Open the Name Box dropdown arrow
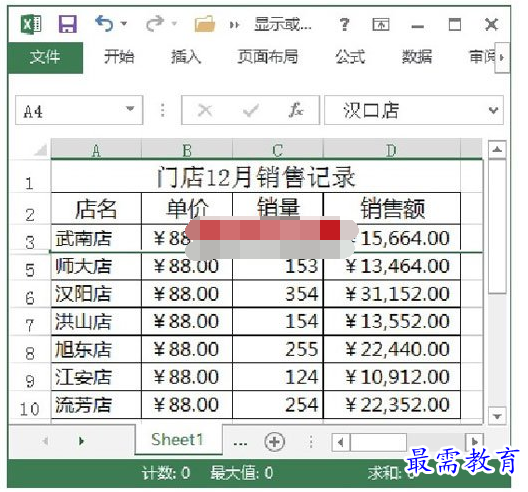The width and height of the screenshot is (528, 492). coord(130,109)
